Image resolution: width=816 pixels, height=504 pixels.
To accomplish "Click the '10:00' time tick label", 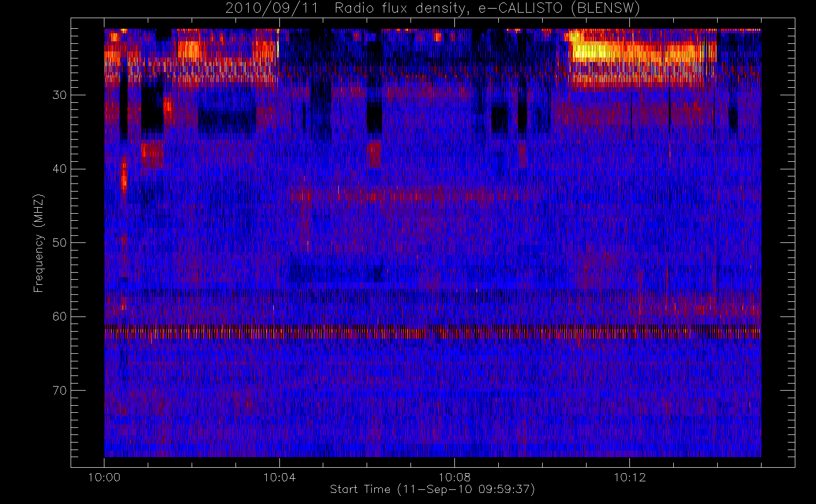I will 104,477.
